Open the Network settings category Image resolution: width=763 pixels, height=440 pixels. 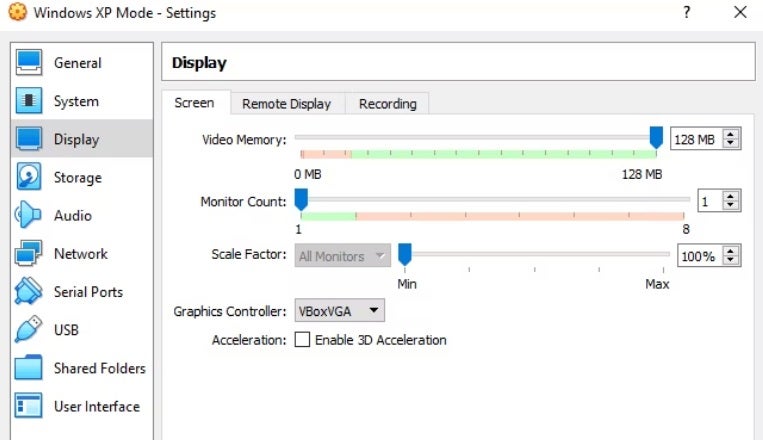coord(82,253)
